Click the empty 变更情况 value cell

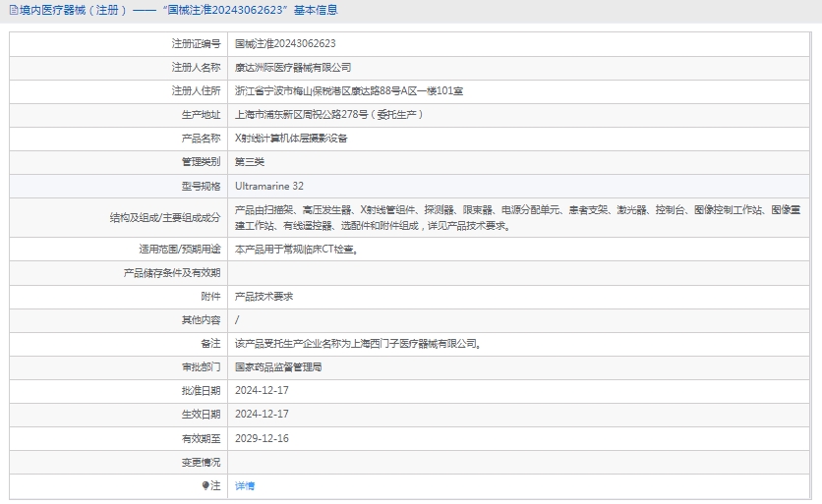(519, 462)
